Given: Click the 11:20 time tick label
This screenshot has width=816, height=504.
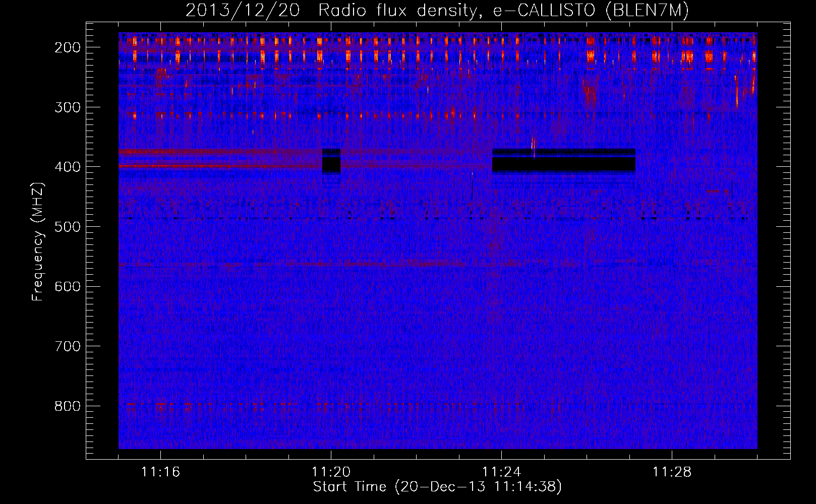Looking at the screenshot, I should pos(331,472).
